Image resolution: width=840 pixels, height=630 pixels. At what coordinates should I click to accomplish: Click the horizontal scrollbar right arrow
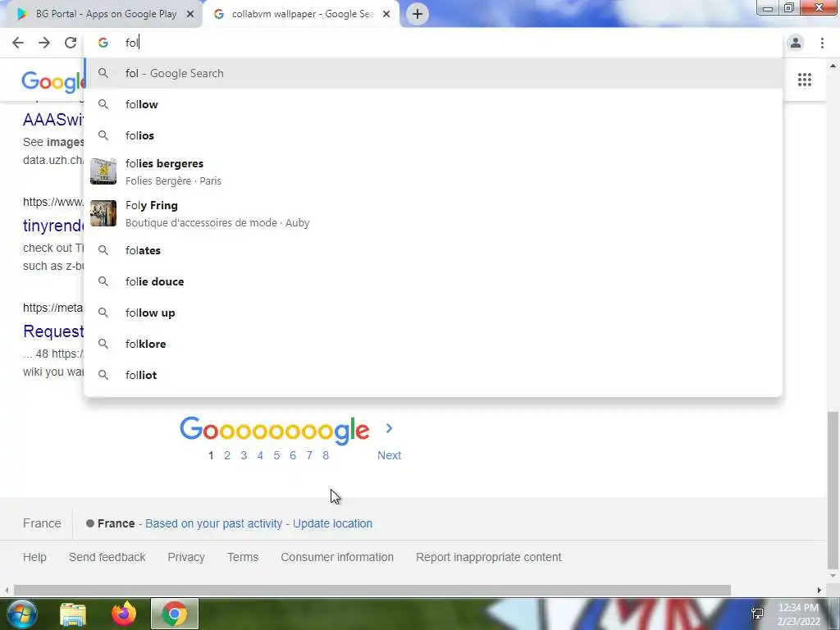[x=819, y=591]
